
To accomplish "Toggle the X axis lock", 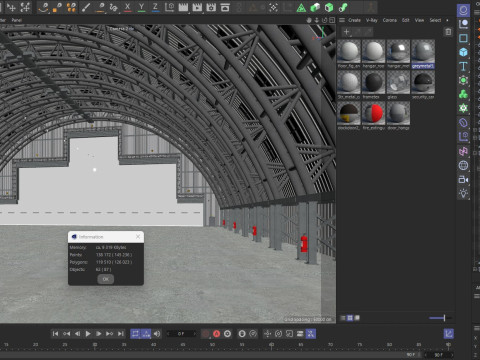I will [127, 7].
